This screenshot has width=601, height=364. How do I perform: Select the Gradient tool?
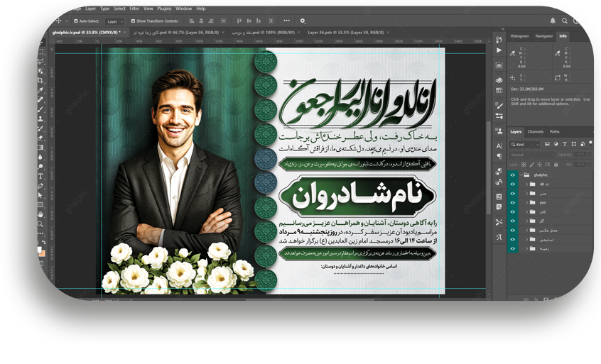click(40, 147)
